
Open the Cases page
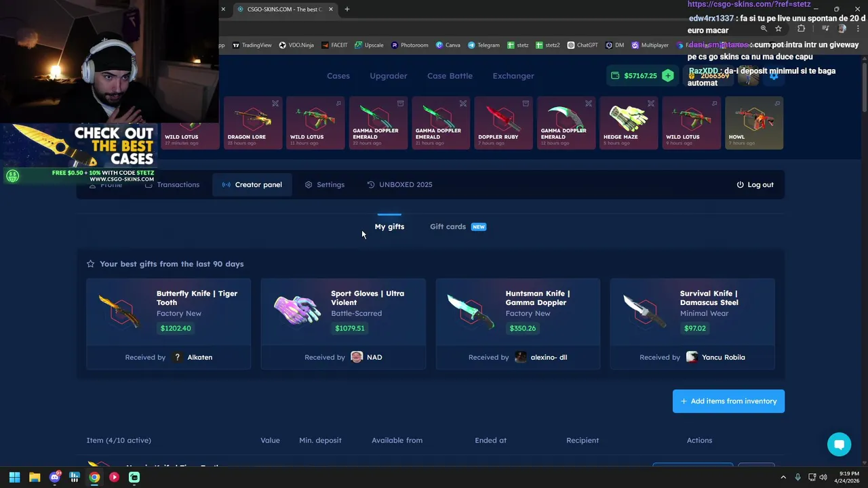tap(338, 76)
